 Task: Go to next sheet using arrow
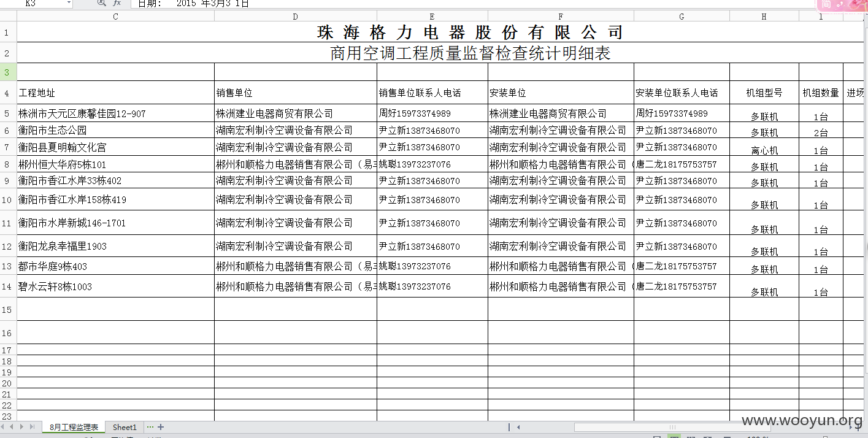tap(23, 427)
